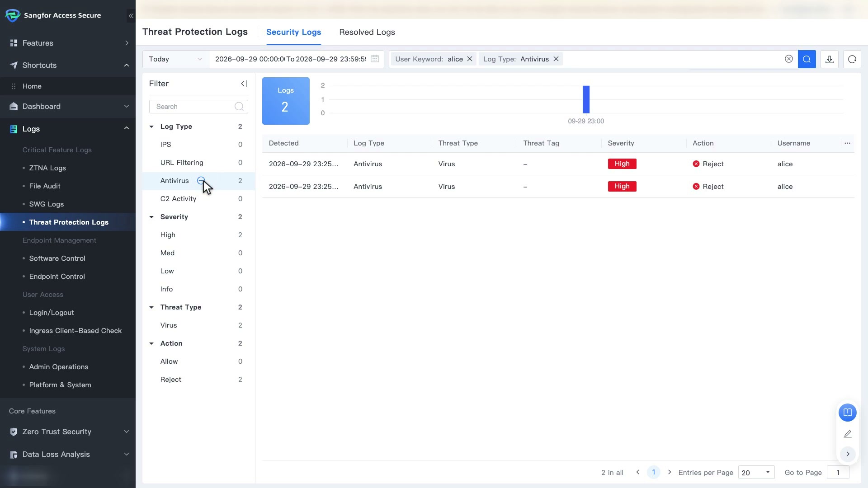Click the Data Loss Analysis icon

(14, 454)
